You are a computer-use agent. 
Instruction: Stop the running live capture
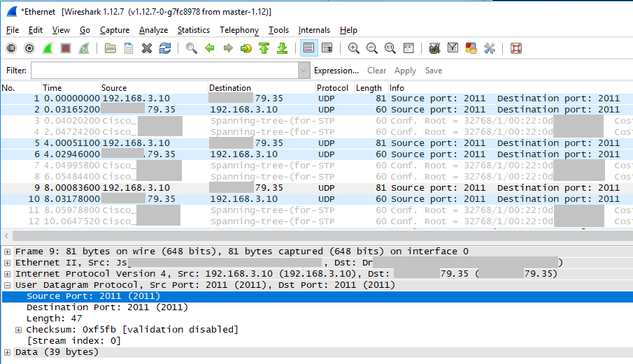[x=66, y=48]
